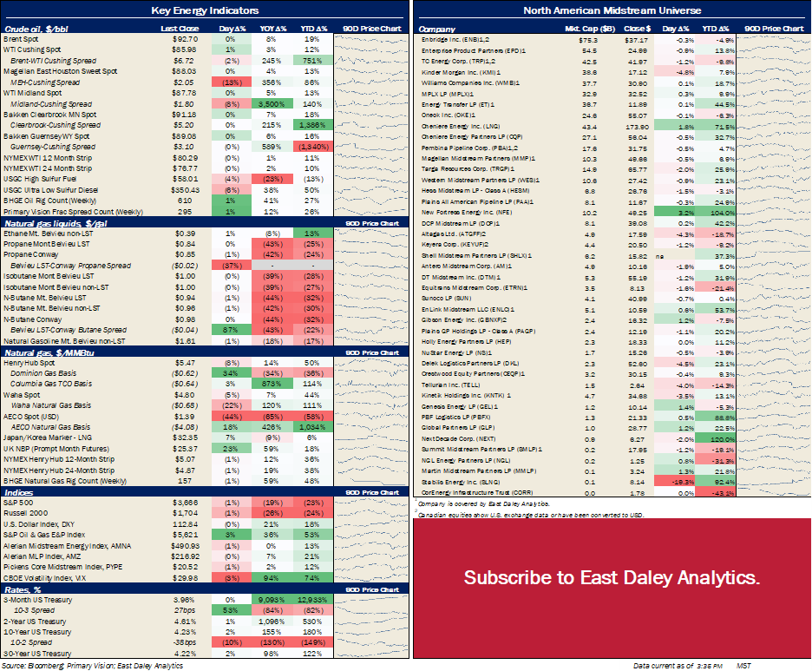812x671 pixels.
Task: Click the 'Source: Bloomberg; Primary Vision' footer line
Action: [93, 665]
